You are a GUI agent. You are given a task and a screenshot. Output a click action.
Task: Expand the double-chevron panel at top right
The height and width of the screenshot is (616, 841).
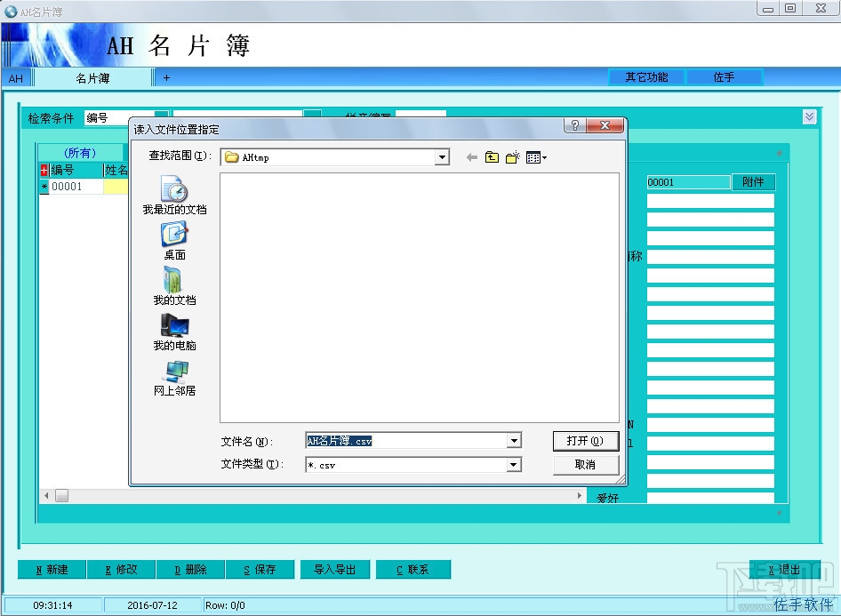[809, 116]
